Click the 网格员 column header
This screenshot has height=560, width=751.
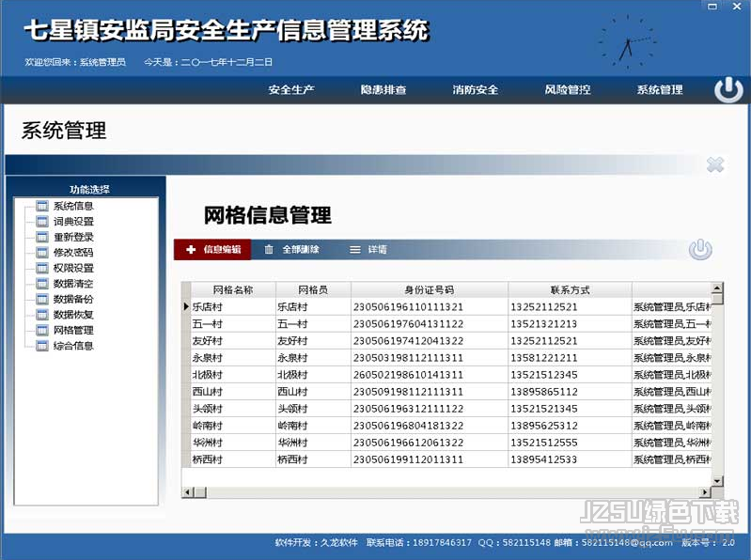click(313, 289)
